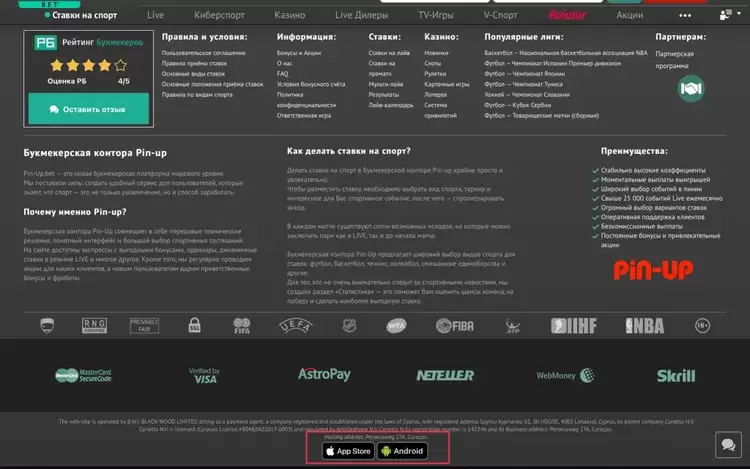Screen dimensions: 750x469
Task: Open Хоккей Чемпионат Словакии link
Action: (527, 95)
